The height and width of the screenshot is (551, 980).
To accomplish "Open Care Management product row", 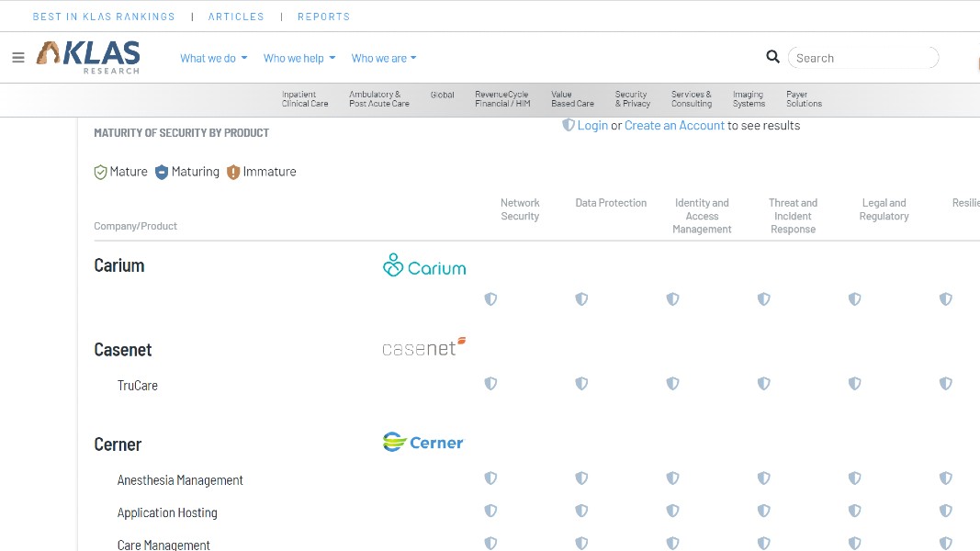I will (163, 545).
